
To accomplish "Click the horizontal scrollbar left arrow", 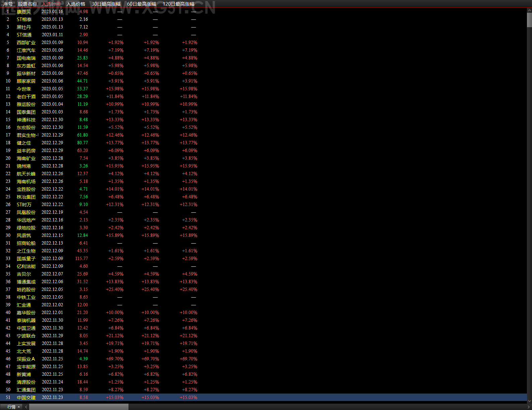I will coord(26,407).
